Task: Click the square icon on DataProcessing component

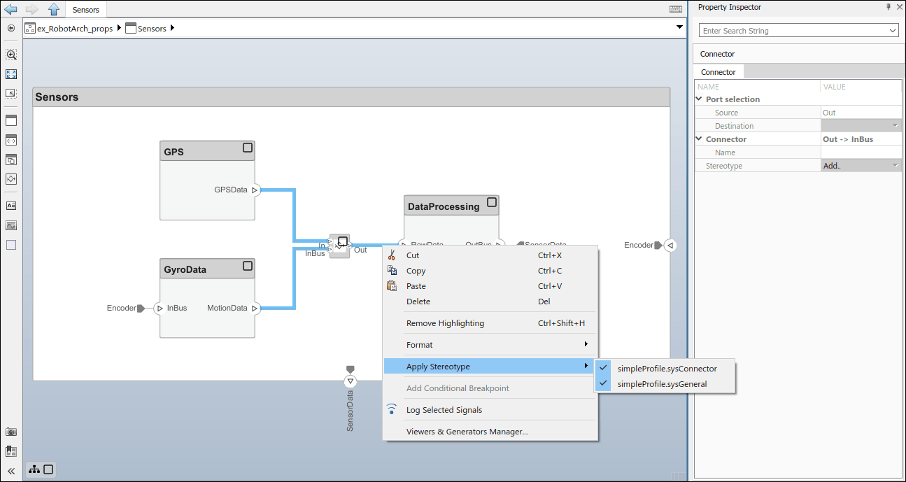Action: tap(492, 202)
